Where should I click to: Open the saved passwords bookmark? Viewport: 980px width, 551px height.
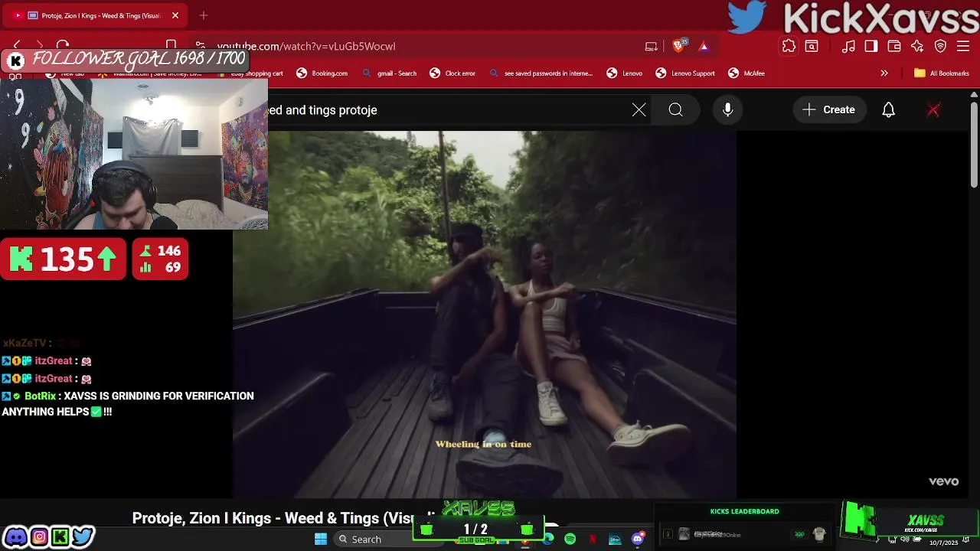(x=541, y=73)
